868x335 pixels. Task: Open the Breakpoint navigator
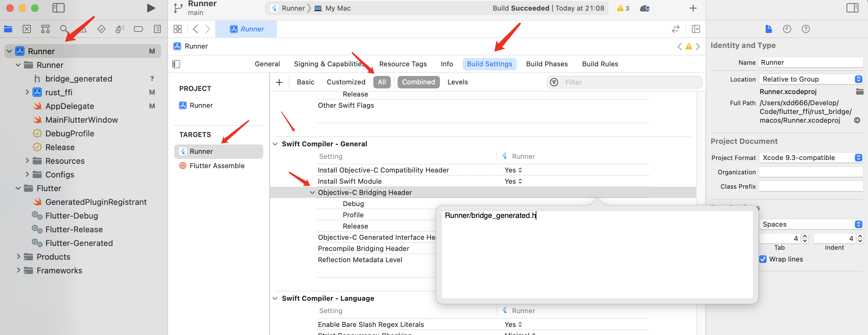[x=138, y=29]
